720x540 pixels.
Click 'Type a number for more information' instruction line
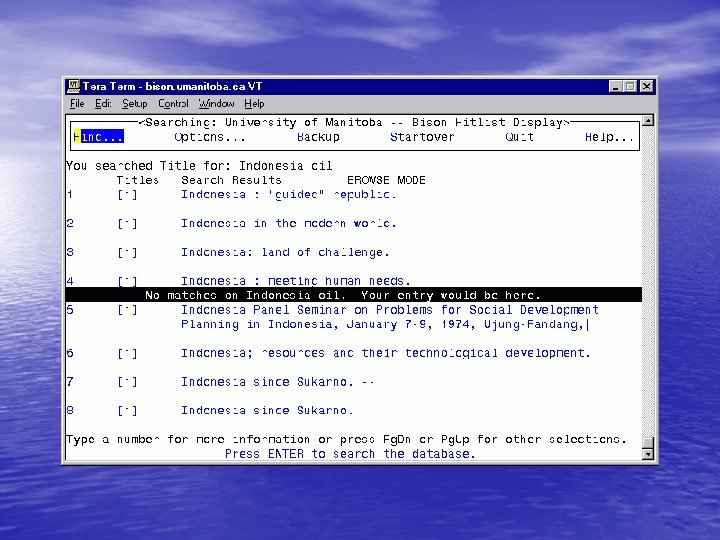(x=346, y=439)
